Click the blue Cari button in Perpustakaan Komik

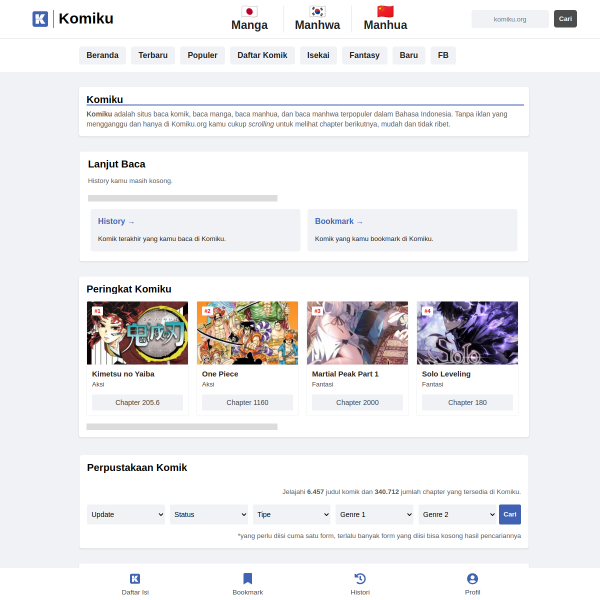pos(510,514)
